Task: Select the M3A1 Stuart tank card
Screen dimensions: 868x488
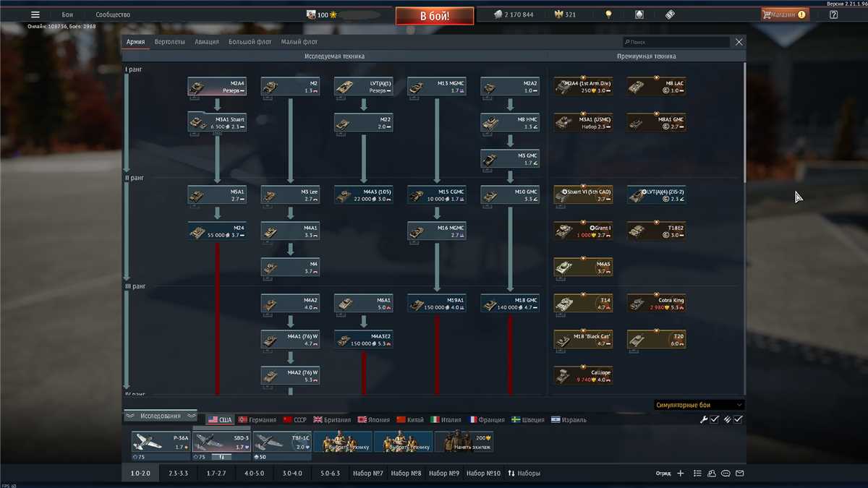Action: point(217,123)
